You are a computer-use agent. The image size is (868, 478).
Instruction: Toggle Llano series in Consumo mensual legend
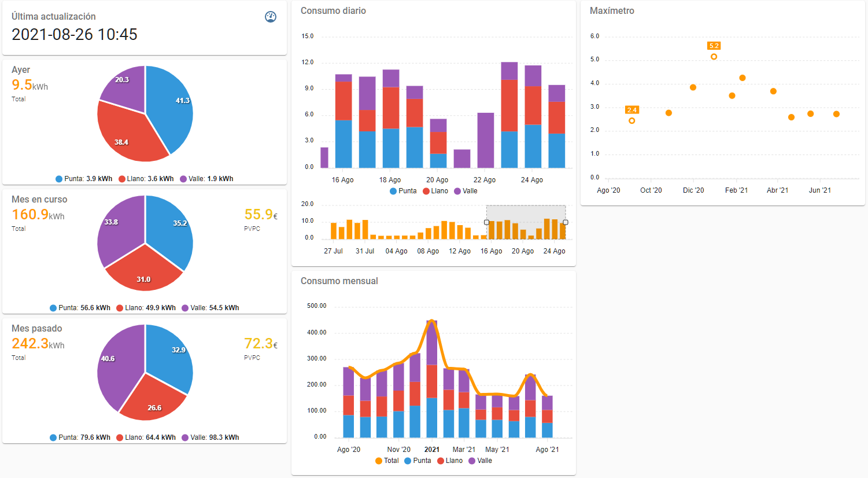point(450,461)
